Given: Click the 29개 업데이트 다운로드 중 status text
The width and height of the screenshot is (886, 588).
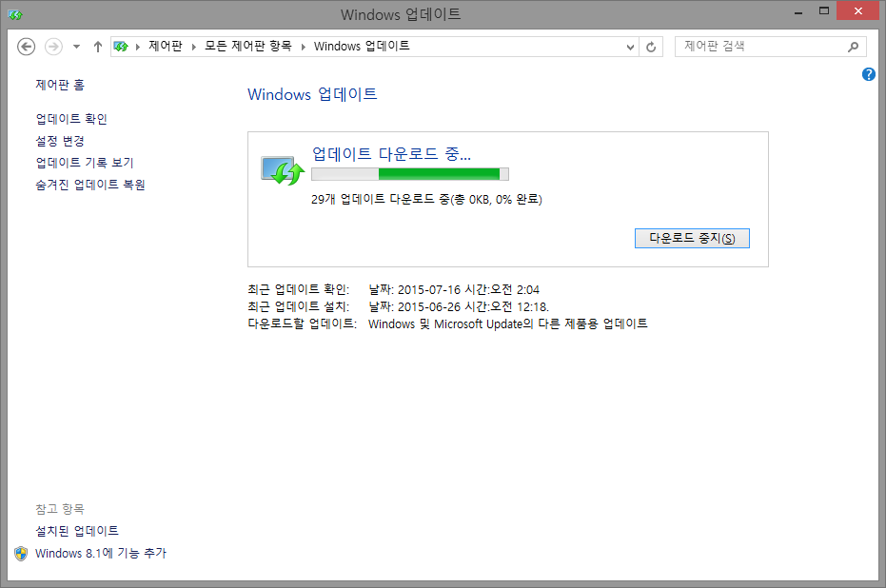Looking at the screenshot, I should tap(426, 200).
